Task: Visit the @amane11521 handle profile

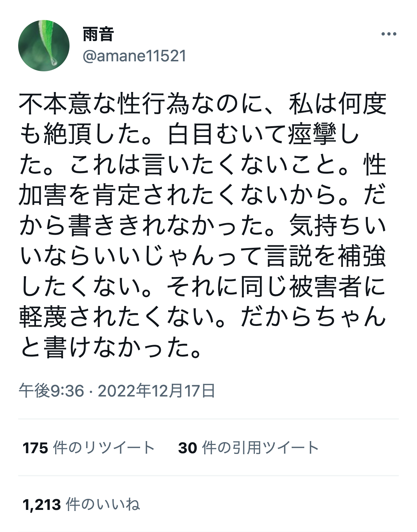Action: click(134, 56)
